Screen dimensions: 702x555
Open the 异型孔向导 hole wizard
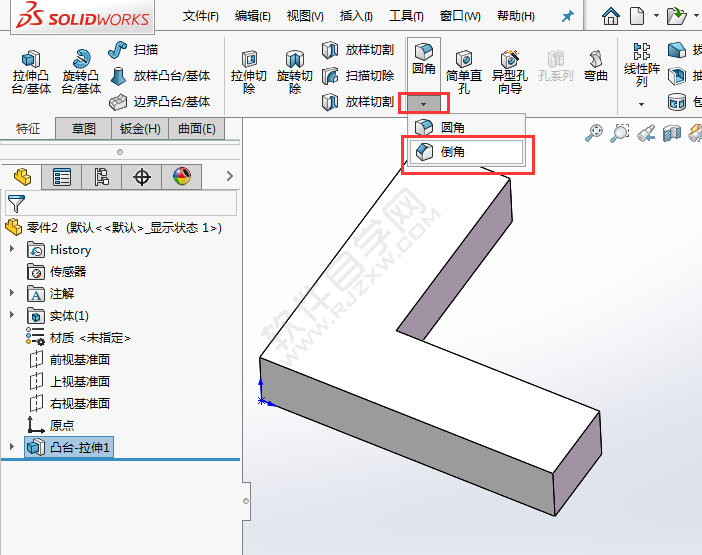[x=509, y=73]
